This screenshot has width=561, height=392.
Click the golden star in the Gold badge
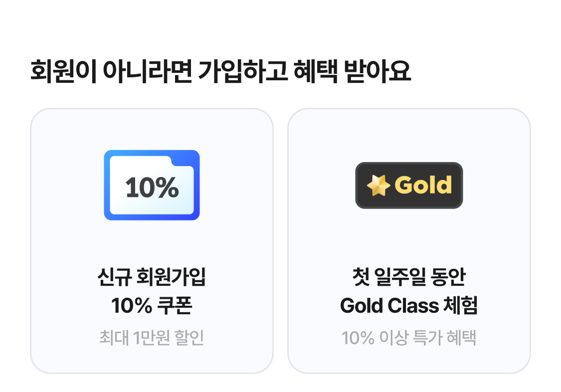pyautogui.click(x=378, y=186)
